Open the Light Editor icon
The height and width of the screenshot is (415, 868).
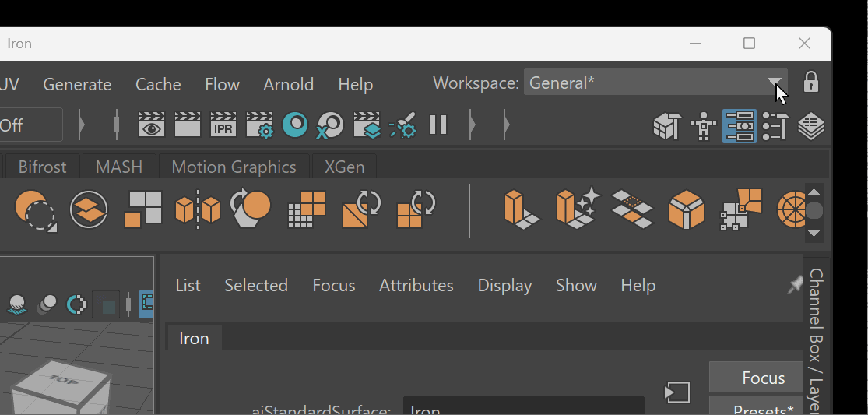coord(402,125)
